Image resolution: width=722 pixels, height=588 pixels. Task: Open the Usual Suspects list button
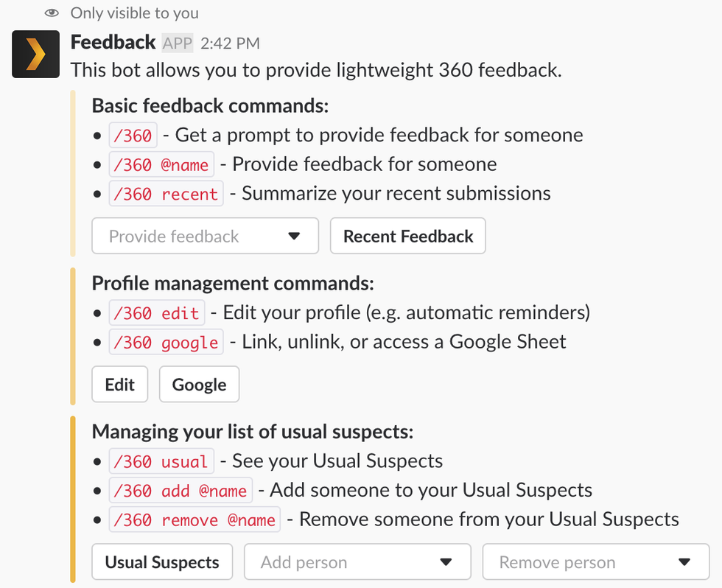162,562
